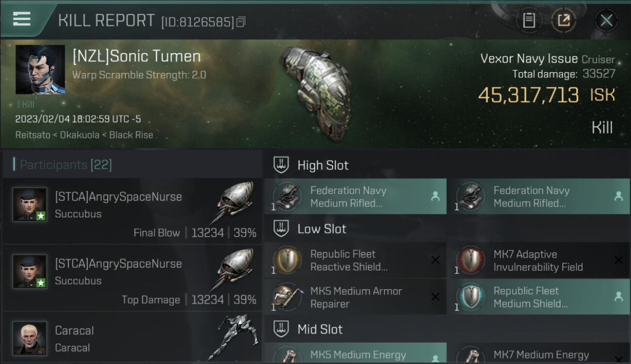Click the Participants [22] header

[x=66, y=165]
